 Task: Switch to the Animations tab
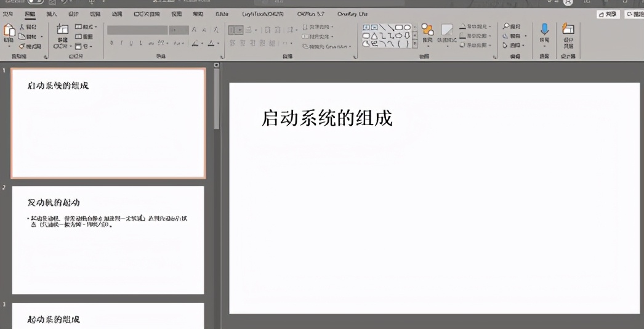click(117, 14)
